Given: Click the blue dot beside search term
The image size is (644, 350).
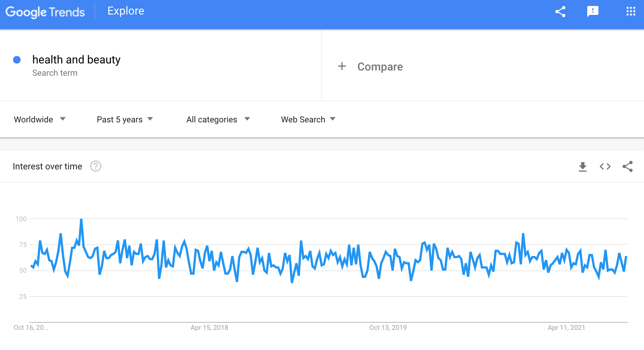Looking at the screenshot, I should (17, 60).
